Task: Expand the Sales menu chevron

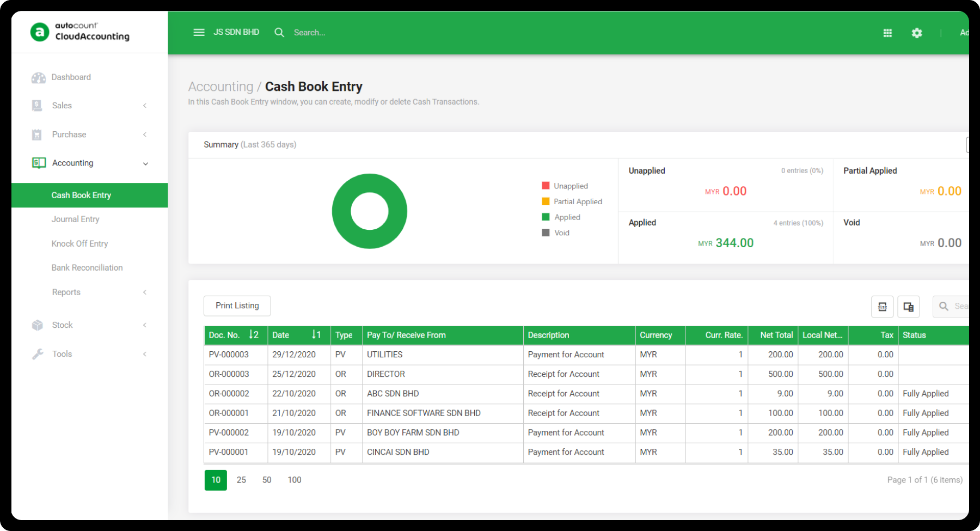Action: pos(145,106)
